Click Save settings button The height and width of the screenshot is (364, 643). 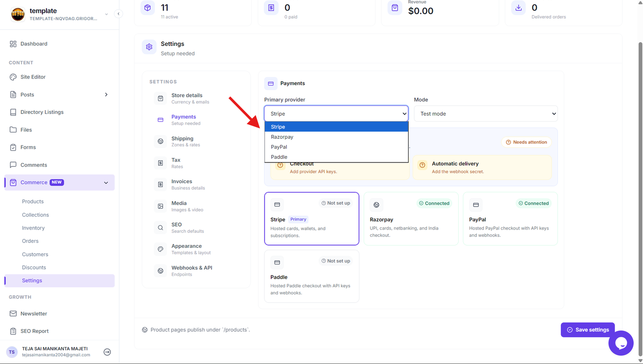[x=587, y=330]
